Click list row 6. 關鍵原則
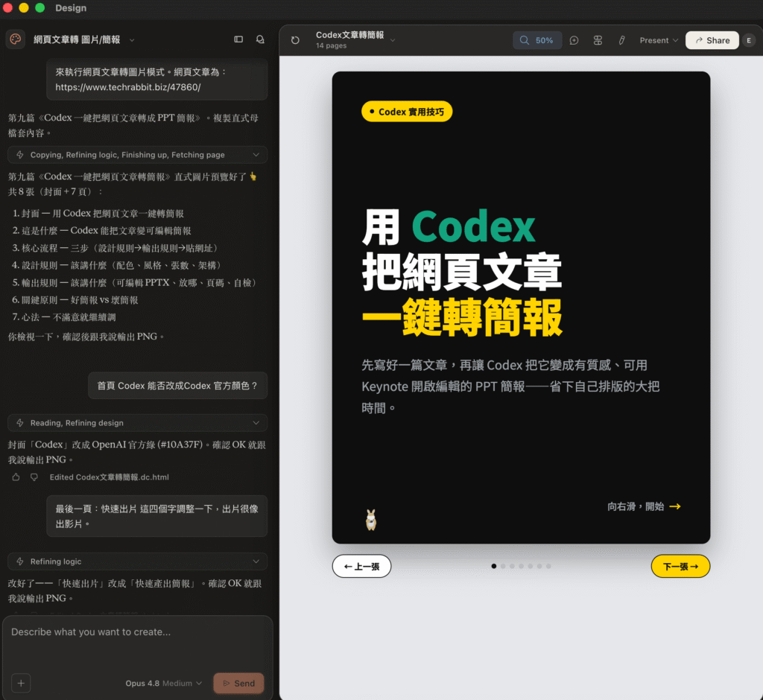763x700 pixels. pyautogui.click(x=75, y=300)
